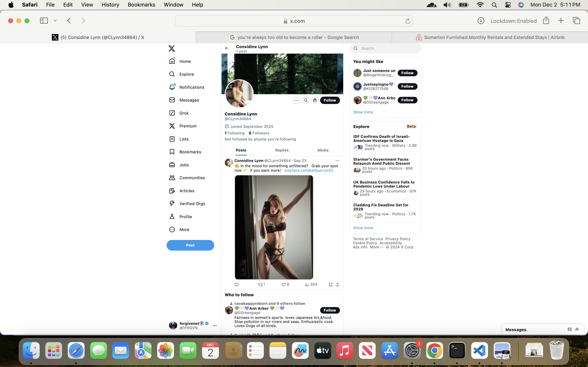Expand the forgivenet account menu dots
The image size is (588, 367).
tap(215, 325)
